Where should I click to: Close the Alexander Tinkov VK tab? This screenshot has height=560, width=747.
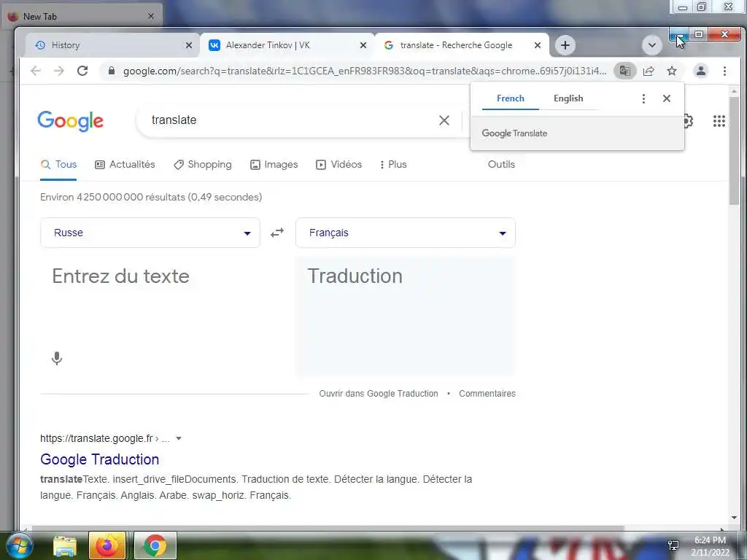point(363,45)
